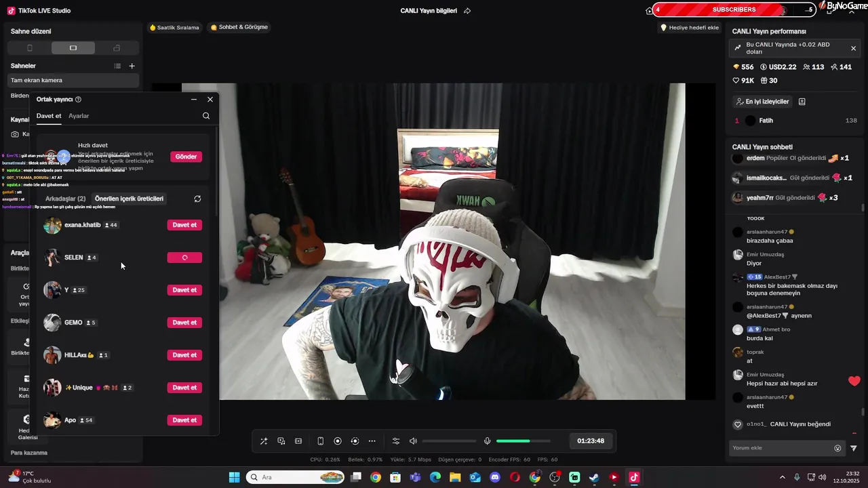Screen dimensions: 868x488
Task: Open the Sohbet & Görüşme chip
Action: click(x=239, y=28)
